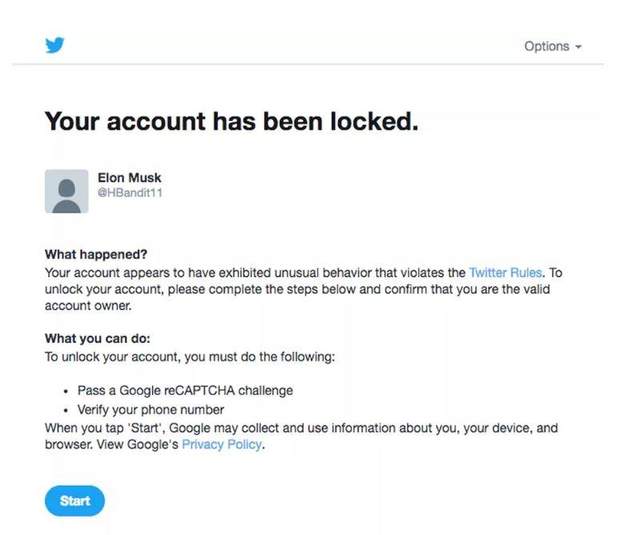620x535 pixels.
Task: Click the bullet dot before phone verification item
Action: tap(66, 410)
